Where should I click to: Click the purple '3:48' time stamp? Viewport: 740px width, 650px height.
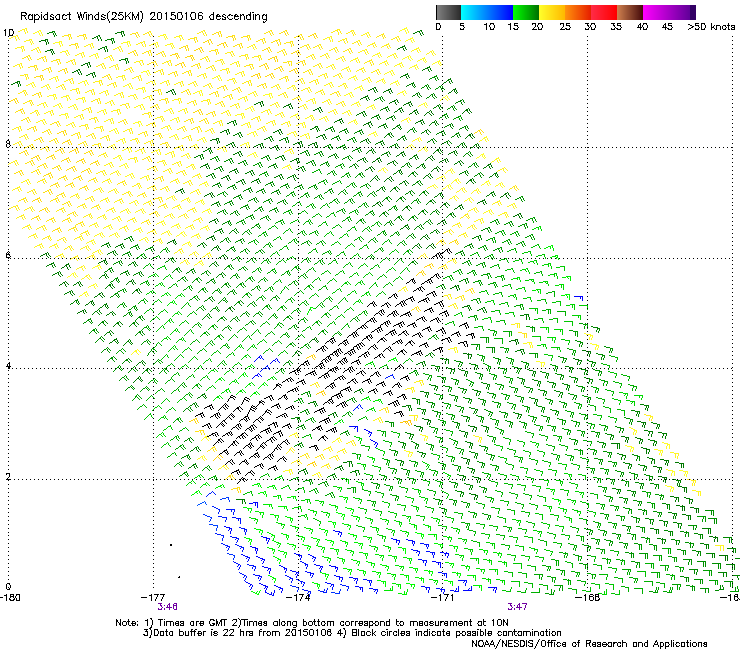coord(168,607)
